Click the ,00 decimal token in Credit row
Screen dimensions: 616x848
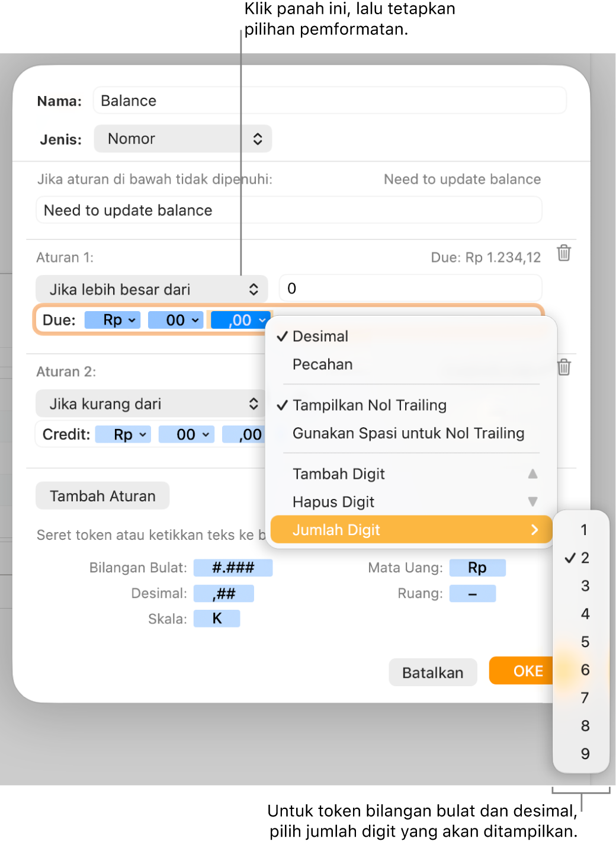[243, 434]
